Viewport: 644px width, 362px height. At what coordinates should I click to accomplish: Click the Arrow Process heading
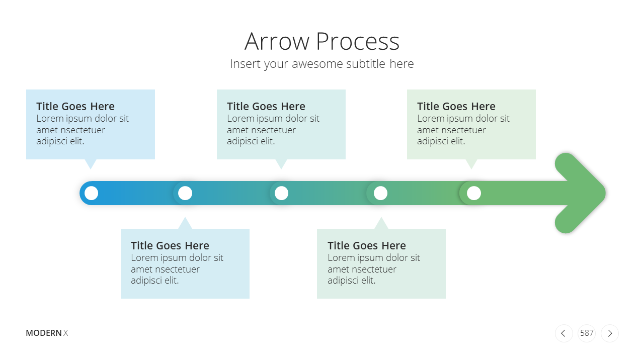(x=322, y=41)
